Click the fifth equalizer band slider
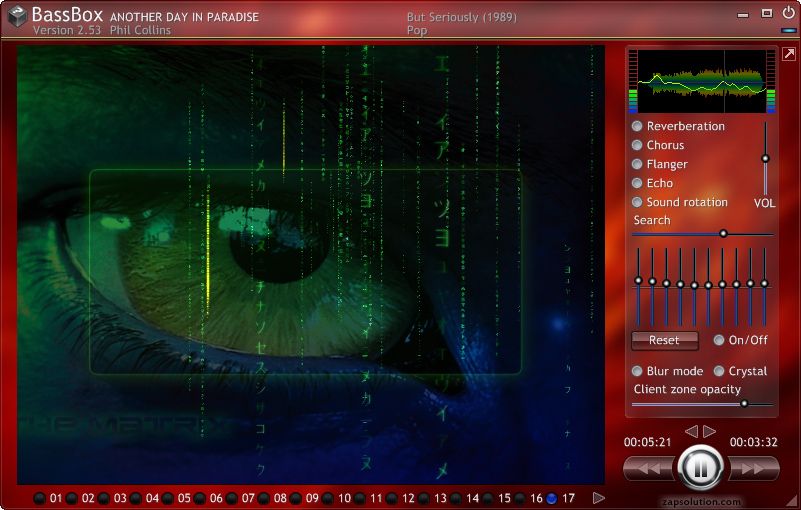Image resolution: width=801 pixels, height=510 pixels. point(694,285)
